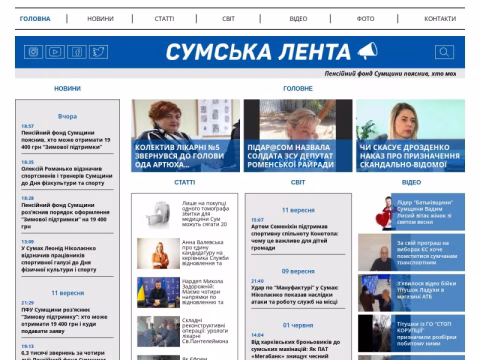Open the 15:07 Артем Семеніхін world item

295,237
